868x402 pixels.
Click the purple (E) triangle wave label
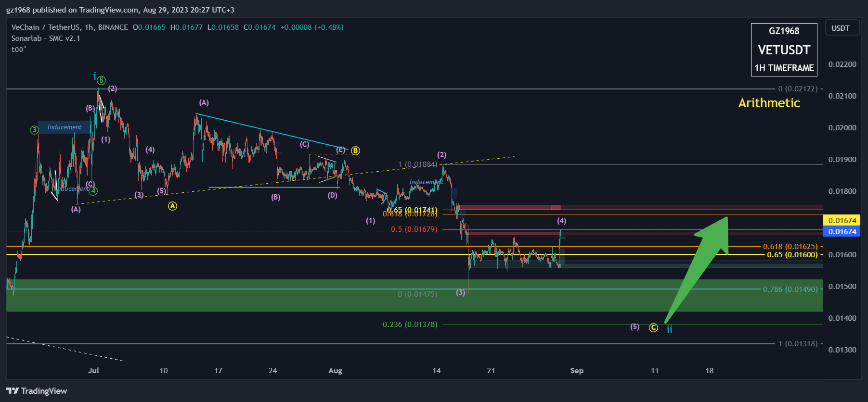click(x=340, y=150)
